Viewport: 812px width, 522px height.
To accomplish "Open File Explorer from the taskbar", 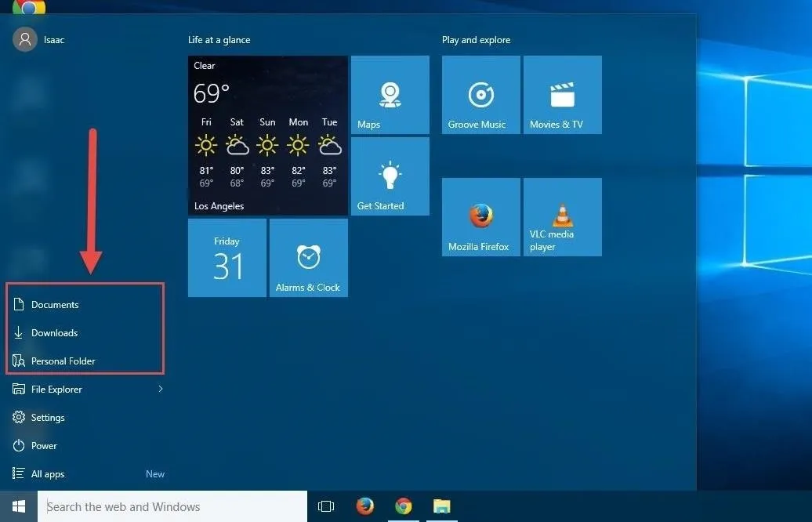I will 442,506.
